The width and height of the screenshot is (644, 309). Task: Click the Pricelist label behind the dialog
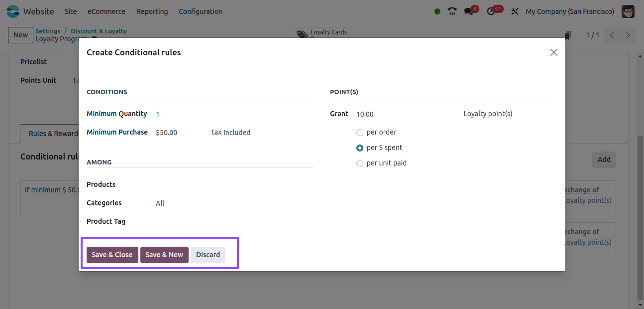(33, 62)
